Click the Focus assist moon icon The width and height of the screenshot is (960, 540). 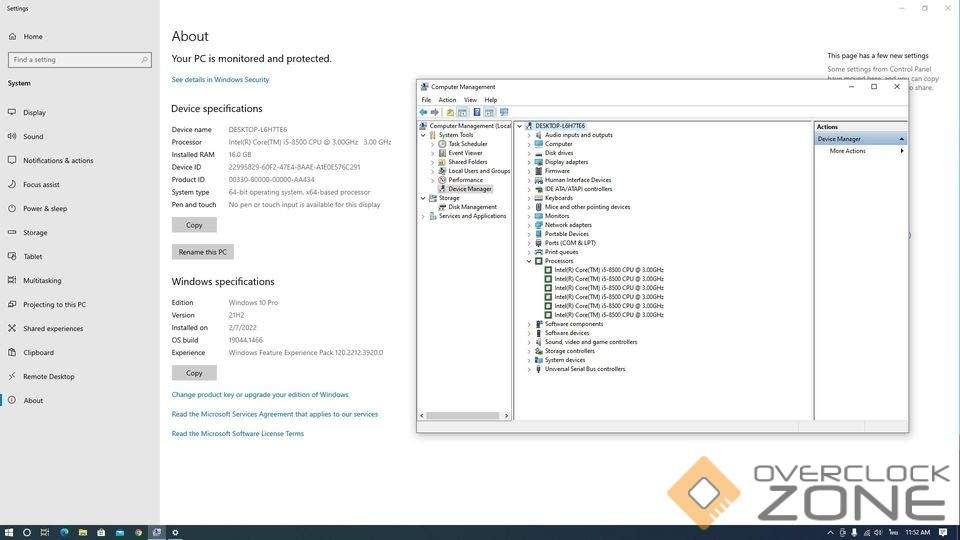[12, 184]
